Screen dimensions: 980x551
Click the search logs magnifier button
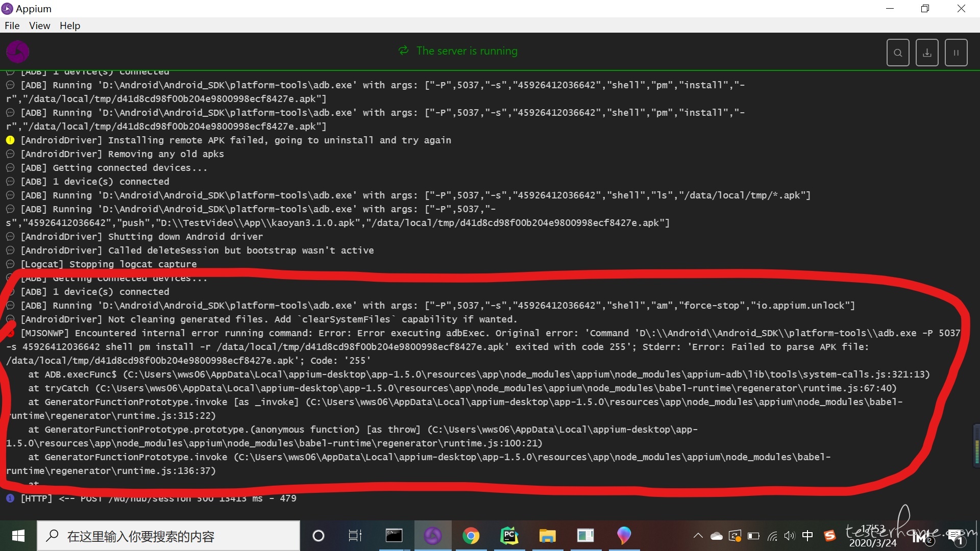[x=898, y=53]
